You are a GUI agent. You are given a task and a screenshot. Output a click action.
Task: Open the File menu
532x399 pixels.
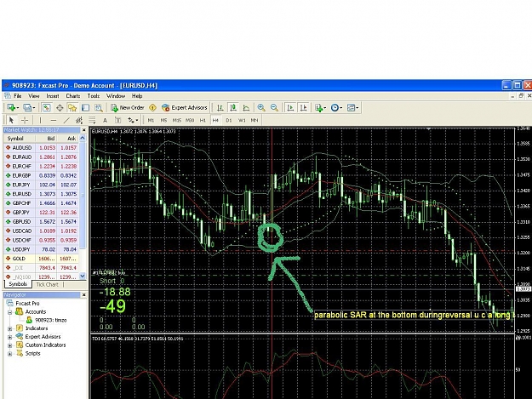click(18, 96)
